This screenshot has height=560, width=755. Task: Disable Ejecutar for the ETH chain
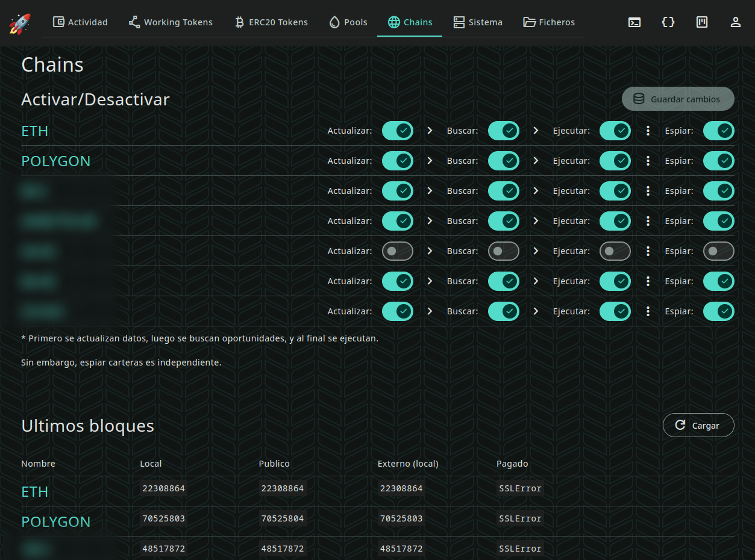pyautogui.click(x=615, y=131)
